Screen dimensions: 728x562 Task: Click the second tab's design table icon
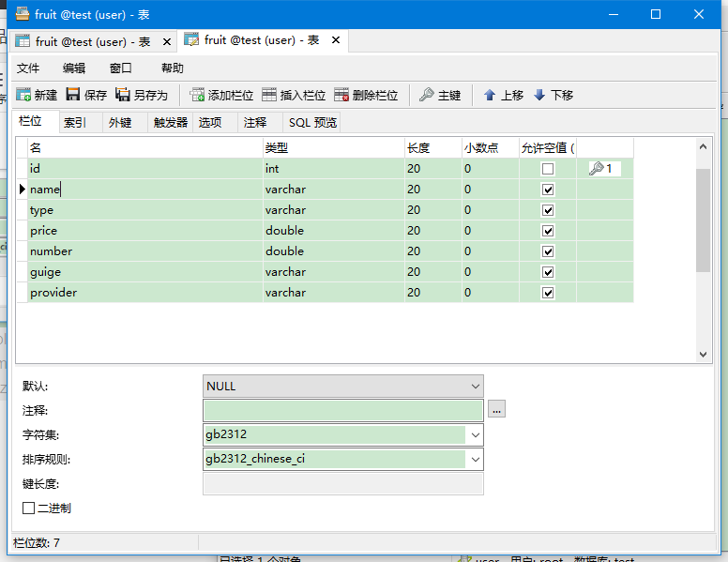(191, 40)
